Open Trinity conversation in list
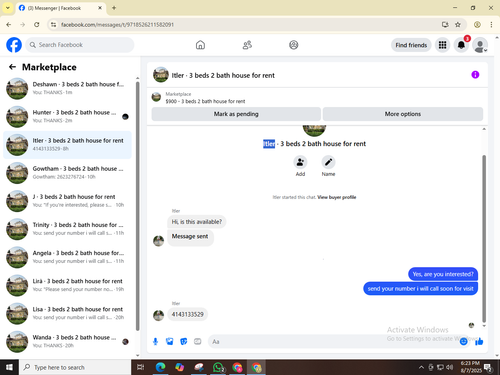The width and height of the screenshot is (500, 375). click(68, 229)
